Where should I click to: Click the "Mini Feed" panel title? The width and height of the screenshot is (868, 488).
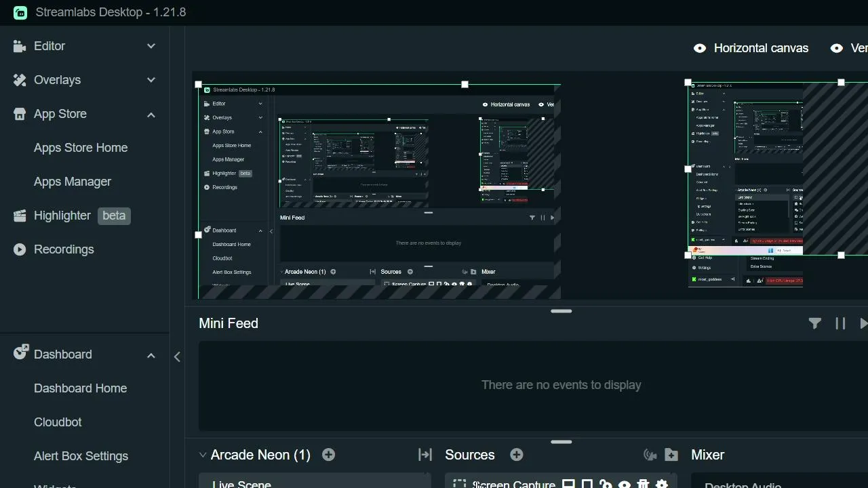pos(229,323)
